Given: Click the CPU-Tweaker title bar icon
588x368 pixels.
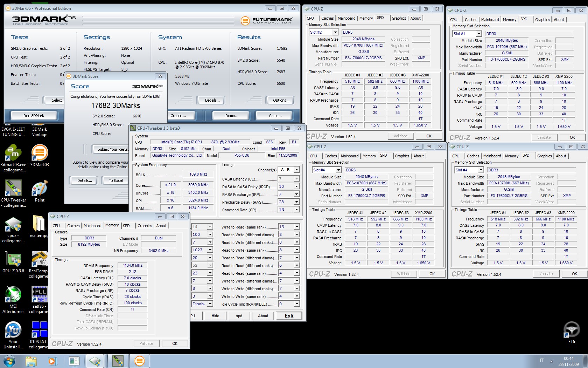Looking at the screenshot, I should point(133,128).
